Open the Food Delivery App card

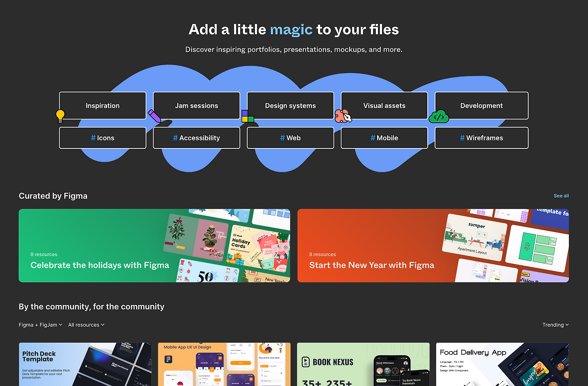(x=503, y=364)
